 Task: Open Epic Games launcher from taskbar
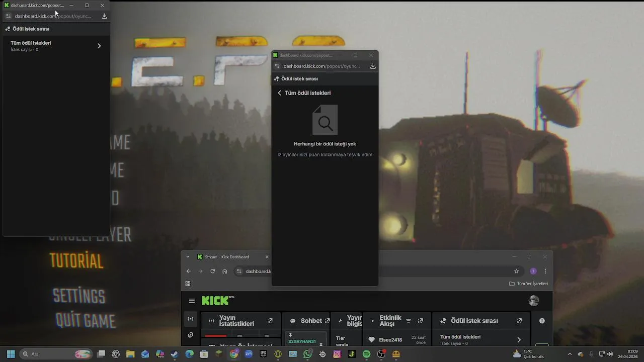coord(263,354)
